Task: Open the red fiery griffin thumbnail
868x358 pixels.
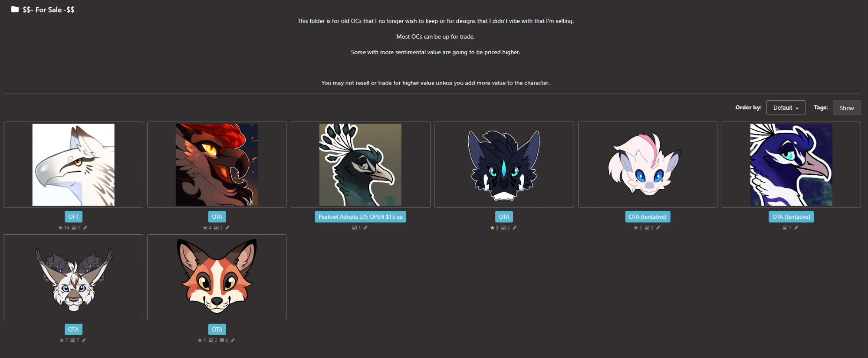Action: pyautogui.click(x=217, y=164)
